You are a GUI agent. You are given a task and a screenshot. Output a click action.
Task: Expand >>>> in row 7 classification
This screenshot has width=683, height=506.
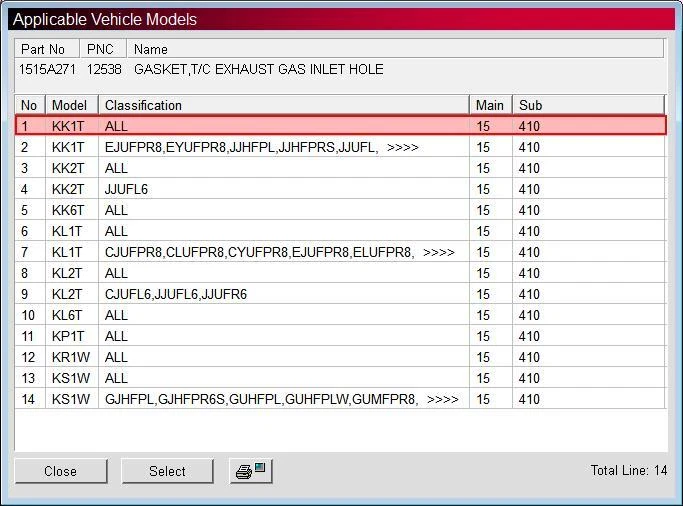point(439,252)
